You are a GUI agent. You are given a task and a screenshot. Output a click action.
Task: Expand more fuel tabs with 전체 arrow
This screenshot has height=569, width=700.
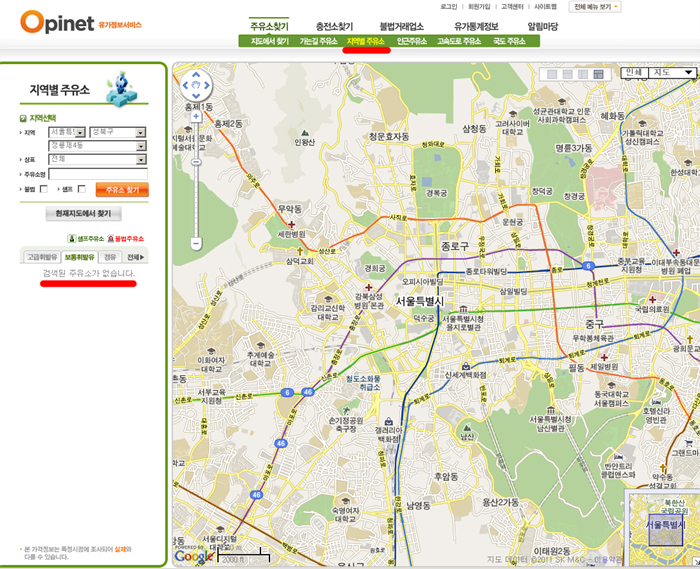coord(135,257)
